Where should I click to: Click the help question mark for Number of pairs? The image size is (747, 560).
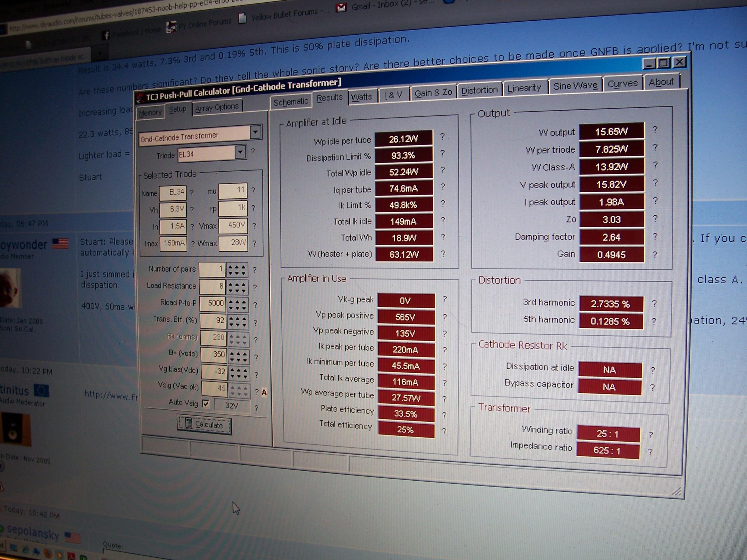tap(255, 270)
